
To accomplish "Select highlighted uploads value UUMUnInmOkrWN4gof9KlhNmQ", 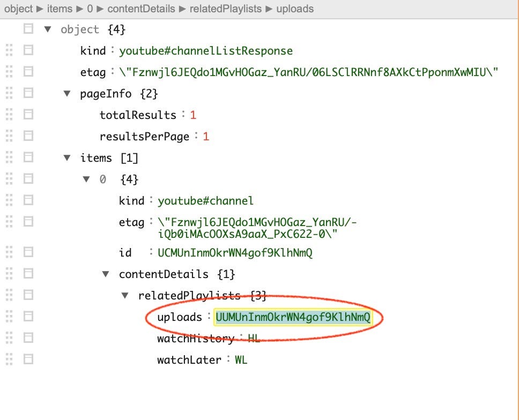I will [293, 317].
